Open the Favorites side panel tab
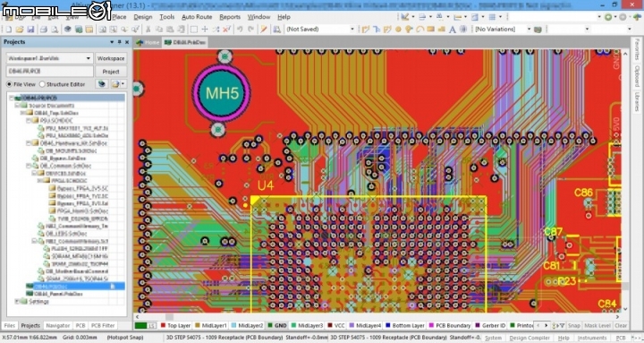This screenshot has height=343, width=644. pos(637,49)
